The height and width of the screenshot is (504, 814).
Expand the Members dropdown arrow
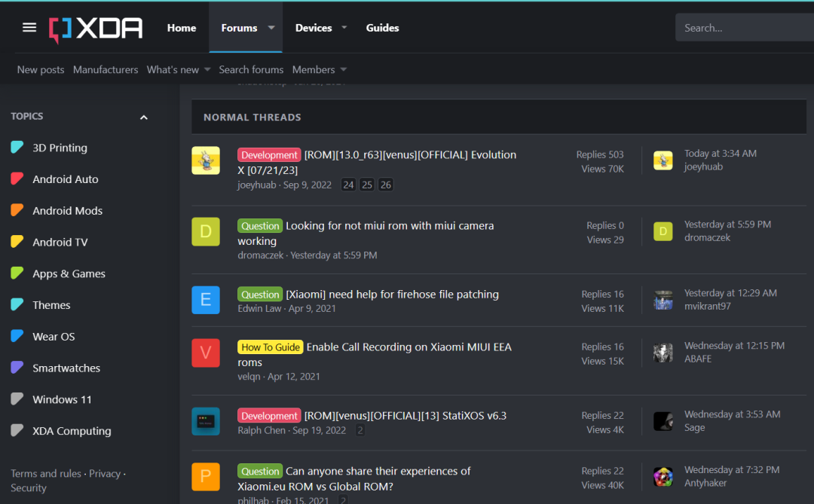pos(343,69)
